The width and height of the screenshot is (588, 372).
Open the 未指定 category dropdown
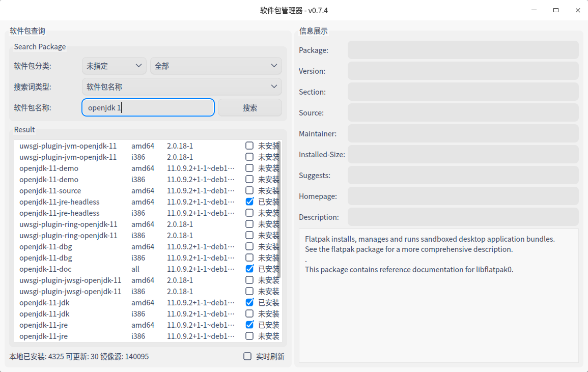coord(114,66)
